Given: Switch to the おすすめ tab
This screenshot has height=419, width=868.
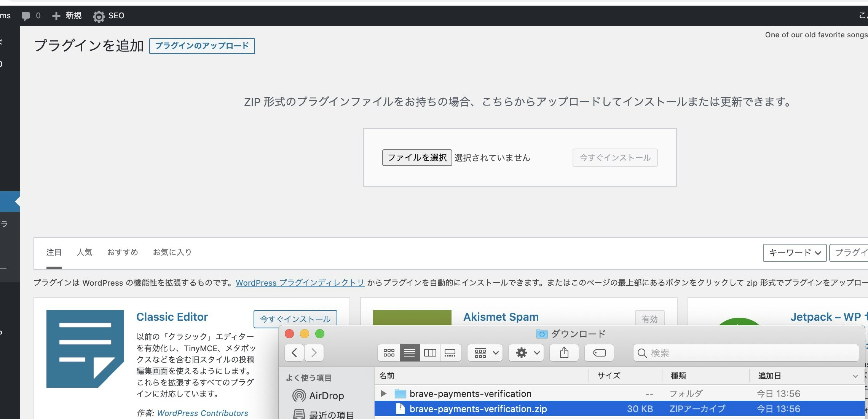Looking at the screenshot, I should [x=122, y=252].
